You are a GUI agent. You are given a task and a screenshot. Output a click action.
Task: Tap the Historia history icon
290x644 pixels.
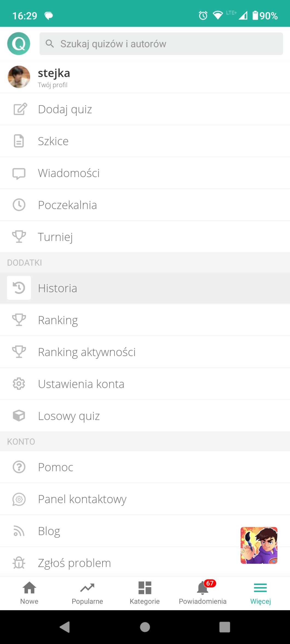pos(19,288)
